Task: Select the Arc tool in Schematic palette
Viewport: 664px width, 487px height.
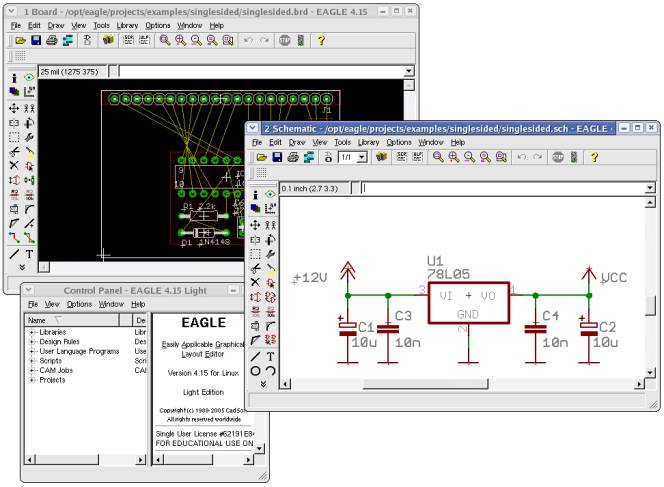Action: tap(270, 371)
